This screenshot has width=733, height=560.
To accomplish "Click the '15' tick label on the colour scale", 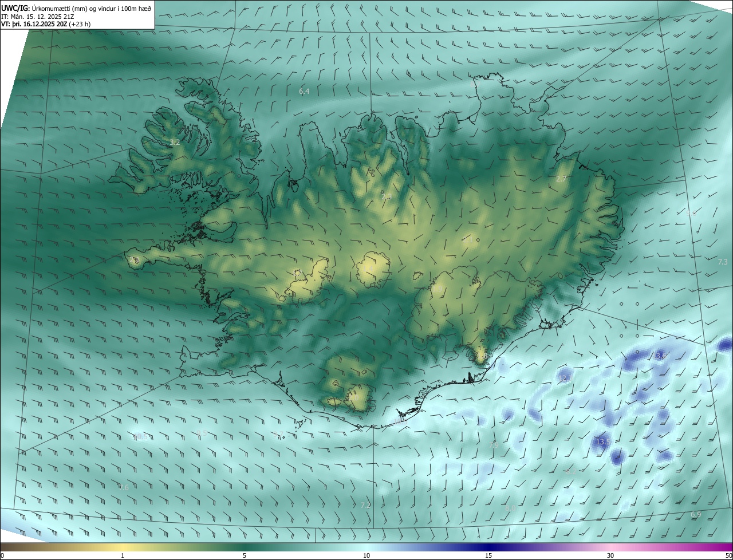I will [488, 556].
